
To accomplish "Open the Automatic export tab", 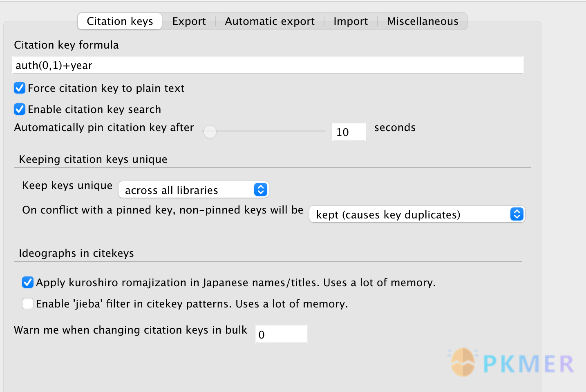I will tap(269, 21).
